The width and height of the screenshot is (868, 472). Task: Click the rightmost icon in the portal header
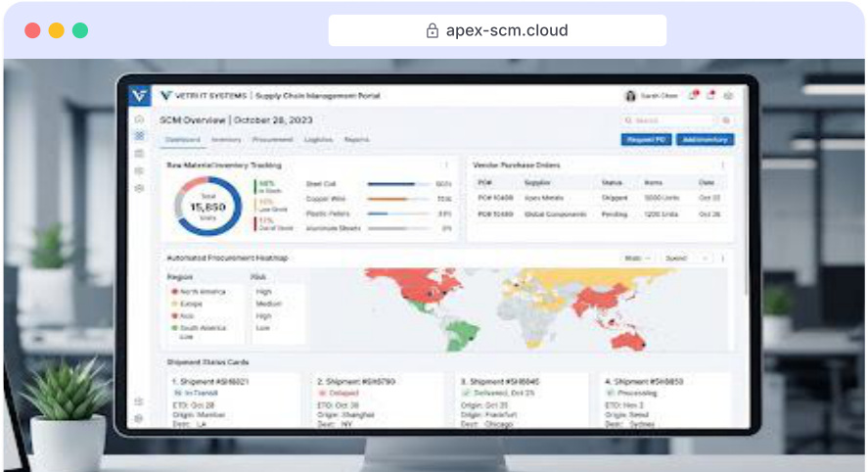(728, 96)
